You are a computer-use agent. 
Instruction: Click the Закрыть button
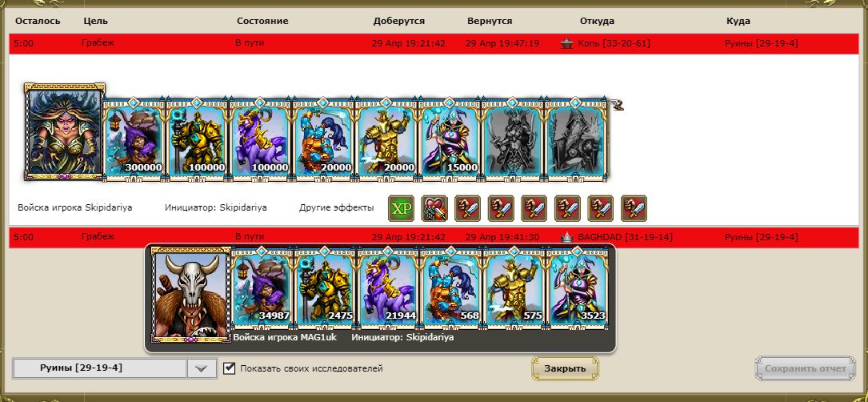coord(565,368)
